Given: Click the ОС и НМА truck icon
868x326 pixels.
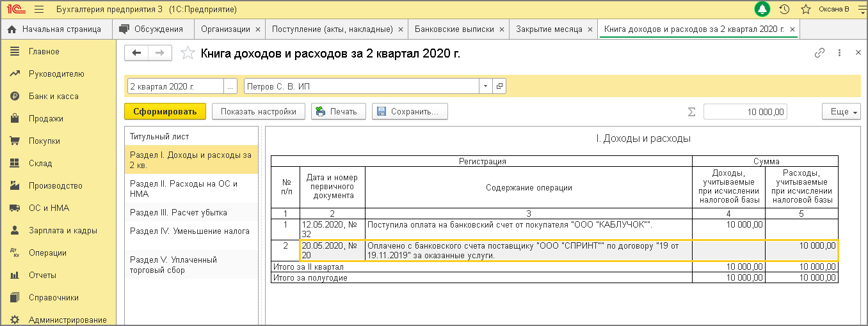Looking at the screenshot, I should (x=14, y=208).
